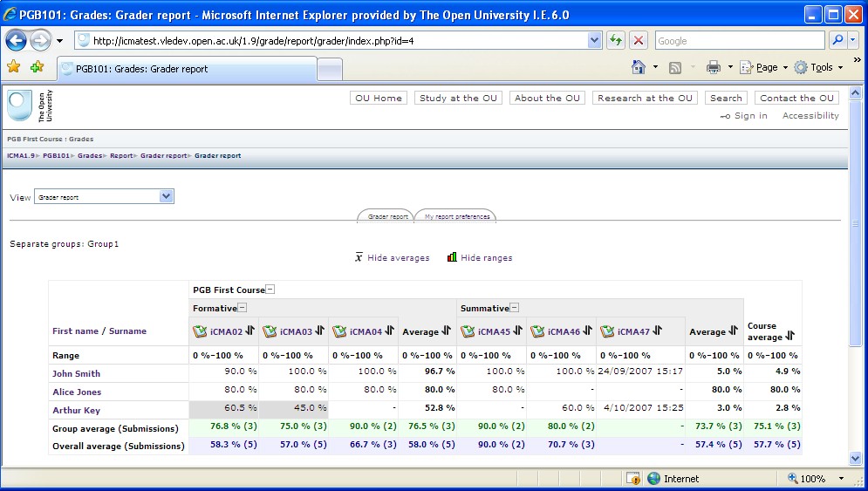This screenshot has height=491, width=868.
Task: Open John Smith's student link
Action: [77, 373]
